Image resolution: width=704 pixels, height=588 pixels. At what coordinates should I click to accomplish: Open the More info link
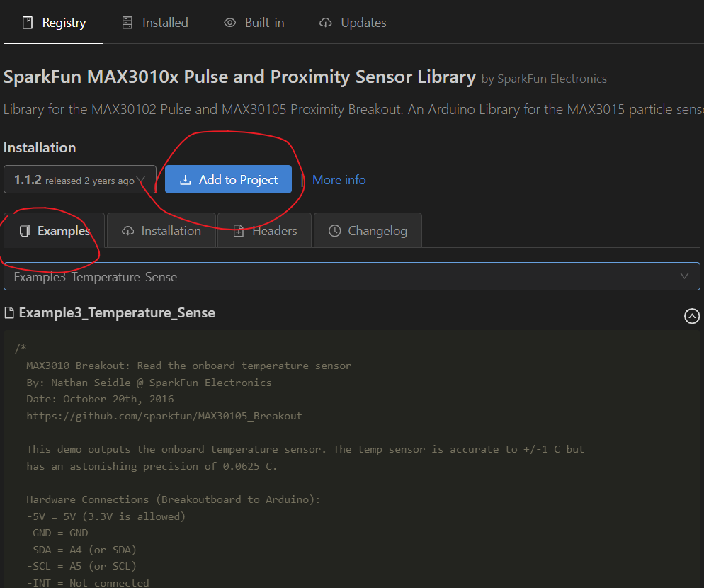click(339, 180)
